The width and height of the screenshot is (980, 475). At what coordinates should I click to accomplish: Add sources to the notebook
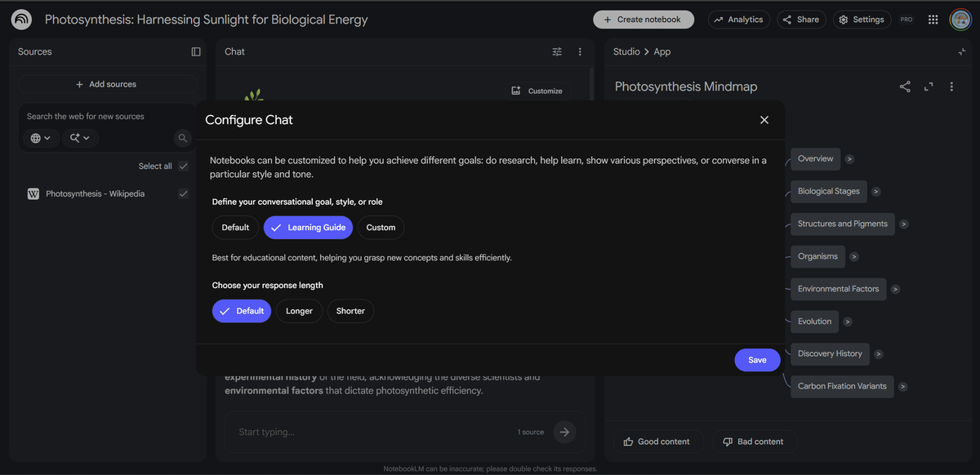pos(108,84)
